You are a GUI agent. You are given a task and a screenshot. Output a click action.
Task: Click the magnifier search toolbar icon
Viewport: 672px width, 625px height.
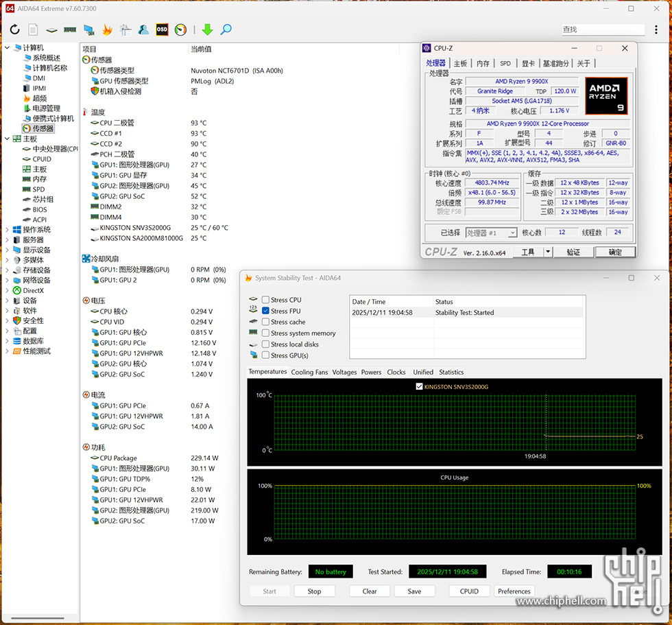pos(226,30)
